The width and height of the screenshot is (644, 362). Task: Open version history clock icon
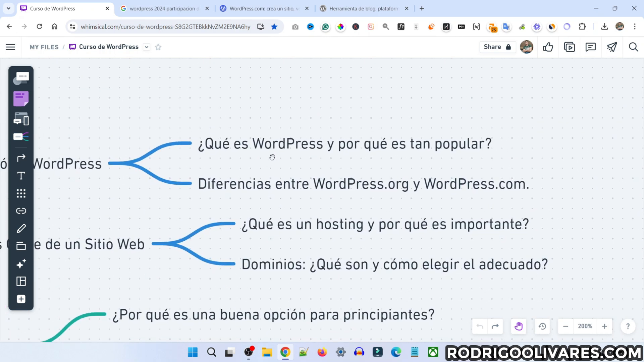coord(542,326)
